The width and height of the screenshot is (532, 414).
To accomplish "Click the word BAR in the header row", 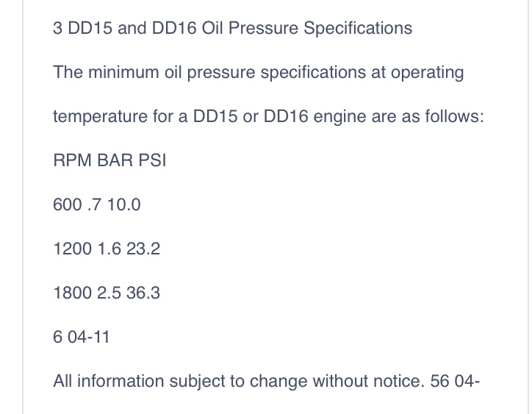I will coord(115,160).
